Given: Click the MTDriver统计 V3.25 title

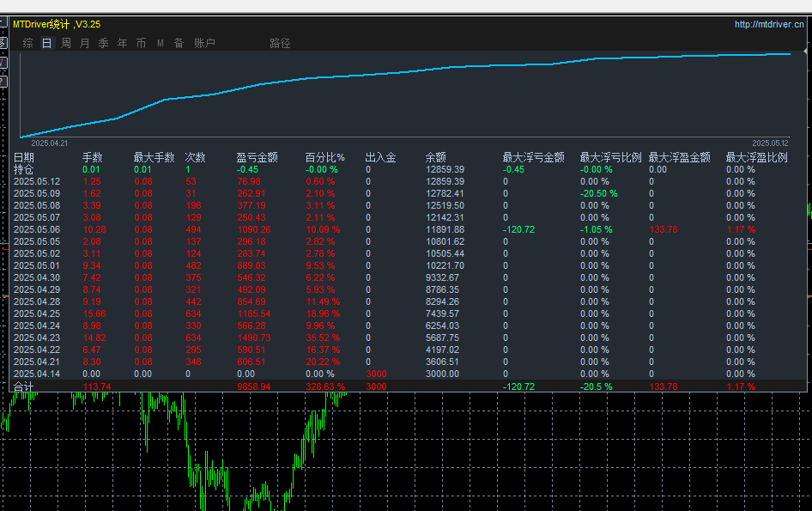Looking at the screenshot, I should [x=57, y=25].
